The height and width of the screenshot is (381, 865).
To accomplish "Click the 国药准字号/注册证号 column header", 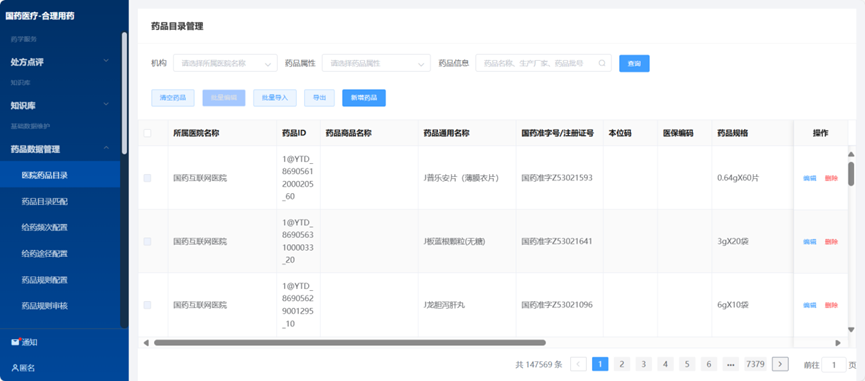I will (x=558, y=133).
